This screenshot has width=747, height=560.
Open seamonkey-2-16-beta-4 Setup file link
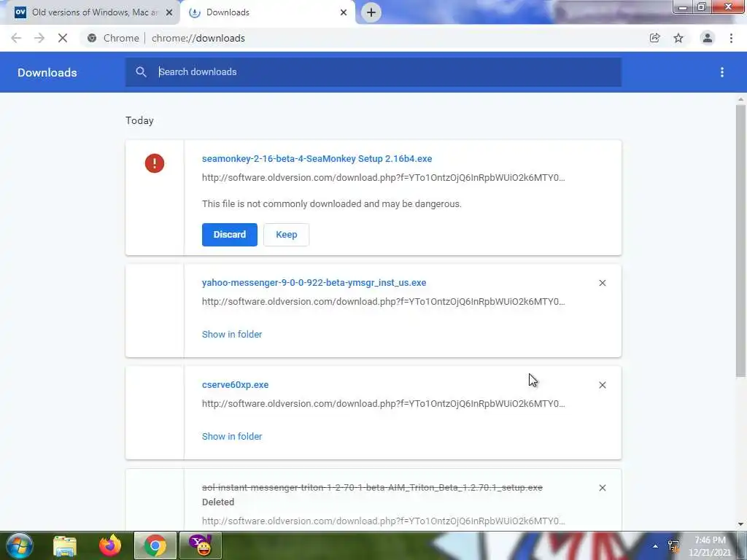pos(317,158)
